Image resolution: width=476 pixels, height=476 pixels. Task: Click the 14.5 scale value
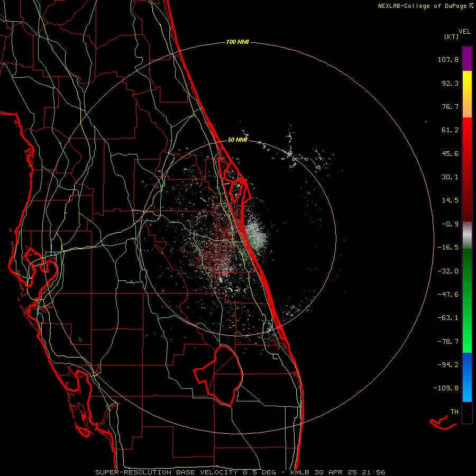pos(450,200)
